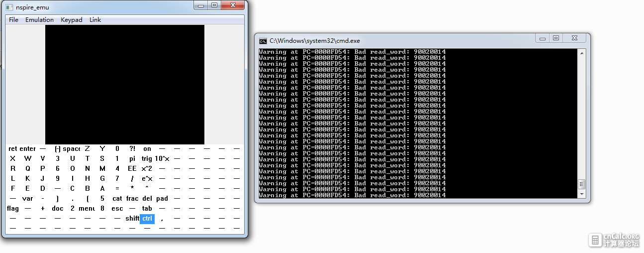
Task: Click the letter S key
Action: (102, 159)
